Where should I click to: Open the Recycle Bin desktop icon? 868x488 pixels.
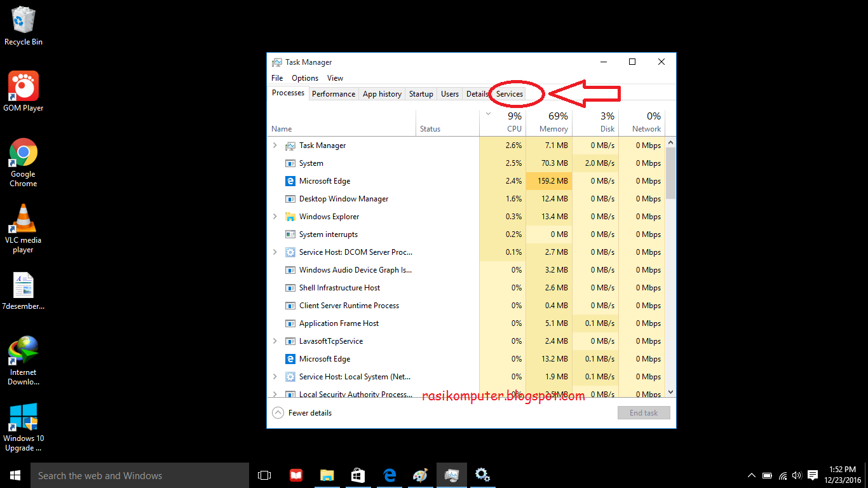[x=24, y=25]
